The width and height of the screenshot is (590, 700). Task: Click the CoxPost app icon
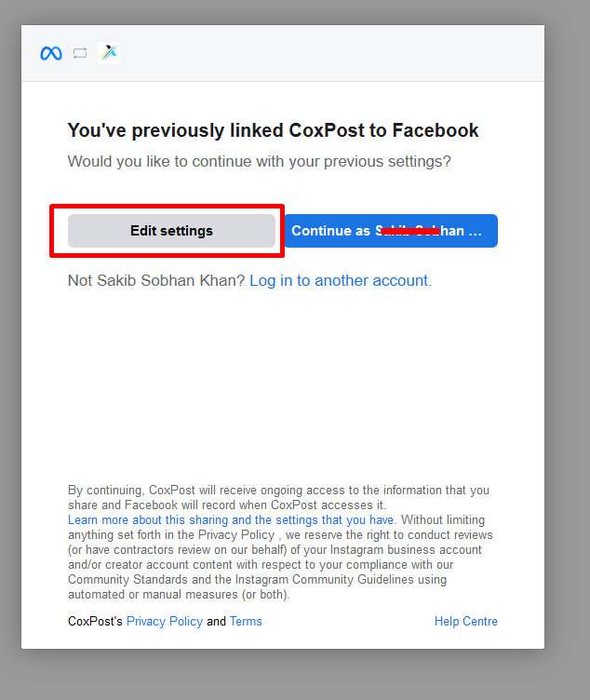[x=109, y=53]
